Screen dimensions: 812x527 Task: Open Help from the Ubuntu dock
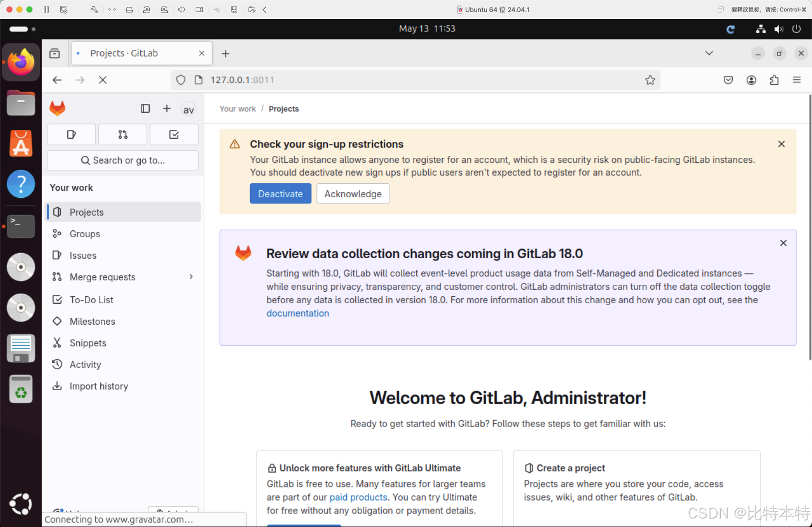pyautogui.click(x=21, y=184)
